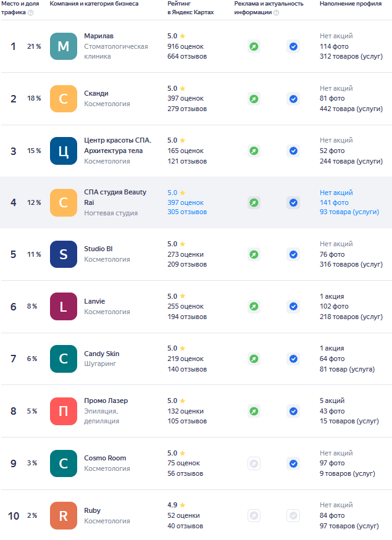Viewport: 392px width, 540px height.
Task: Click '97 товаров (услуг)' in Ruby row
Action: pyautogui.click(x=349, y=526)
